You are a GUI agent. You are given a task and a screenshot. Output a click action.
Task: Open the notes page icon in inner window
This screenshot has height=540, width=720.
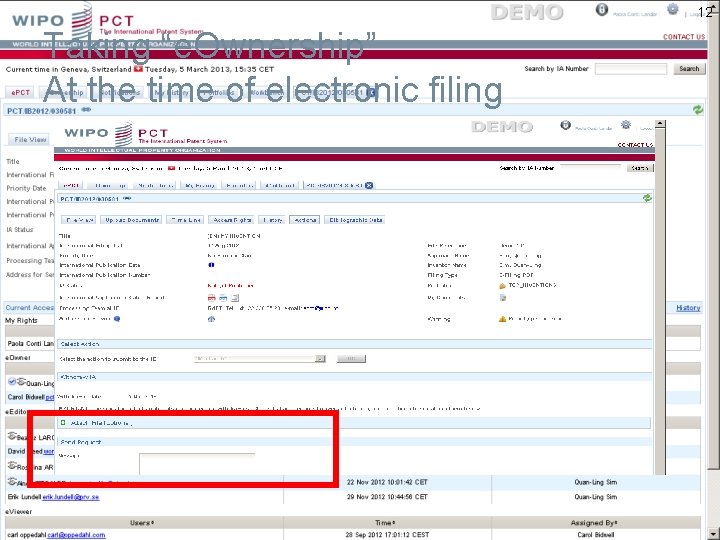[x=503, y=298]
